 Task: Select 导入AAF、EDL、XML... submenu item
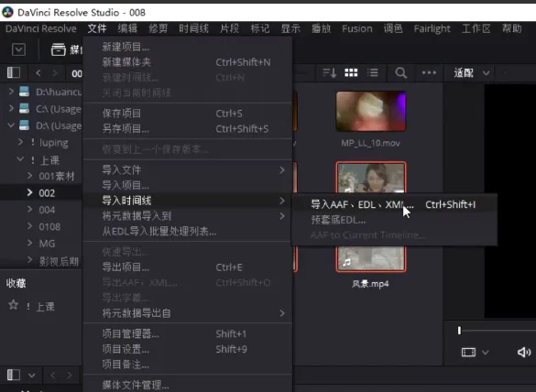click(395, 204)
